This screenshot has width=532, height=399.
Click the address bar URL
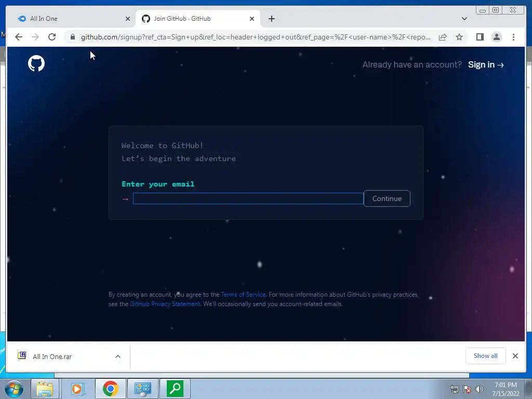coord(256,37)
